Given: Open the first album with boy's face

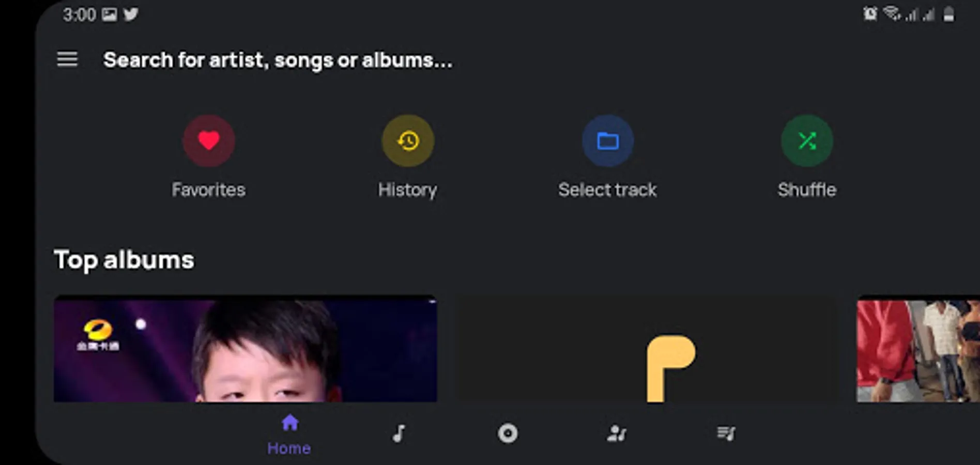Looking at the screenshot, I should click(x=245, y=349).
